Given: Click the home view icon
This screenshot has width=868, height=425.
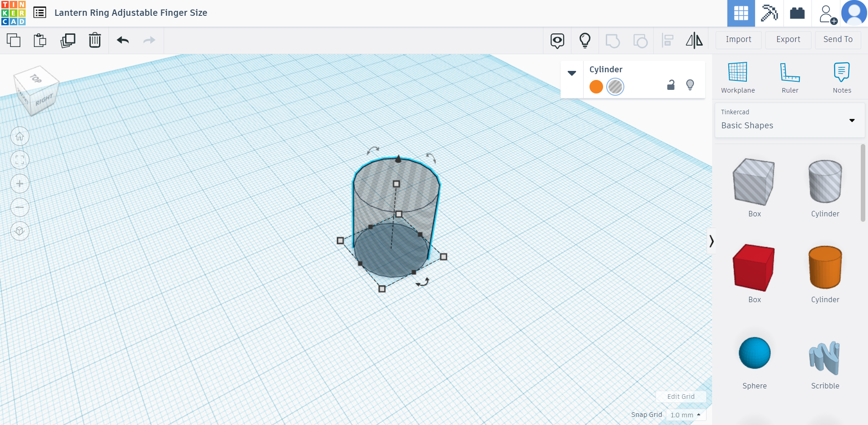Looking at the screenshot, I should (20, 136).
